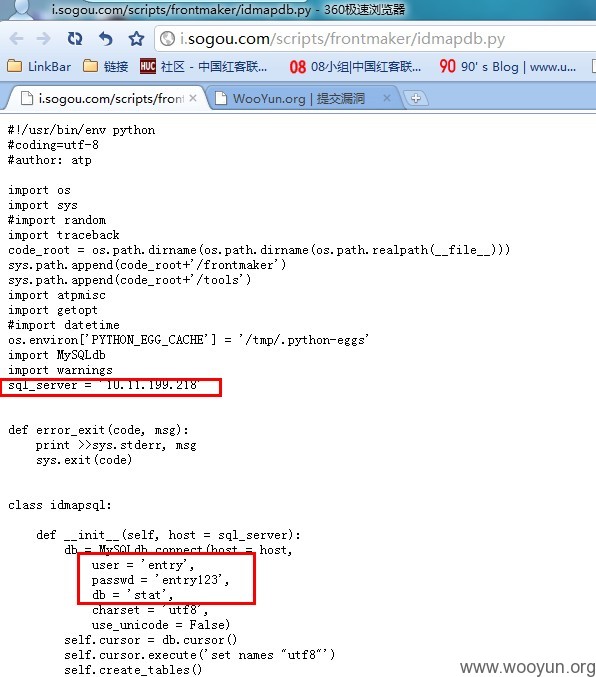Click the 'import MySQLdb' line

tap(57, 355)
